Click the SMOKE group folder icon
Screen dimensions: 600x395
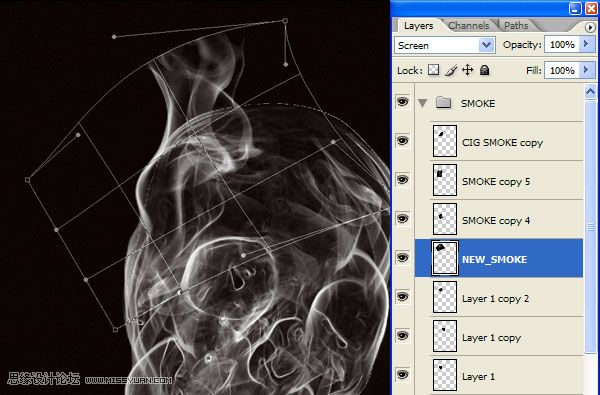point(443,103)
